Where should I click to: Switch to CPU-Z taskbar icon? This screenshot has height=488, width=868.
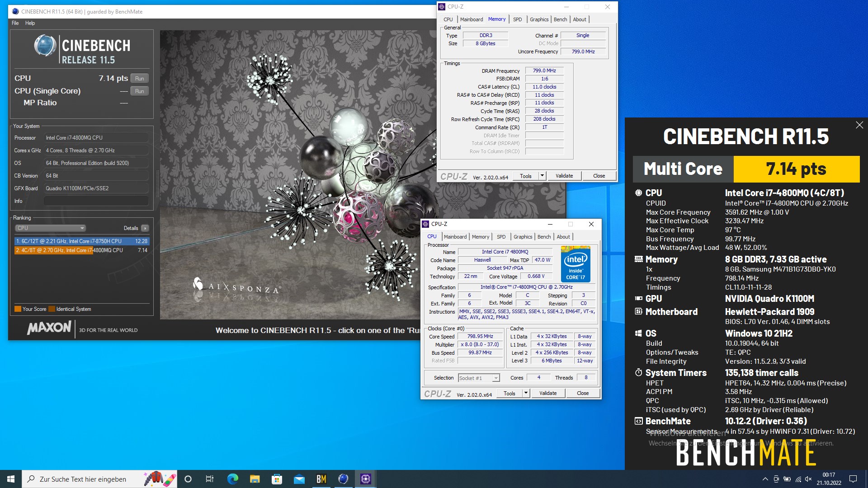coord(365,479)
